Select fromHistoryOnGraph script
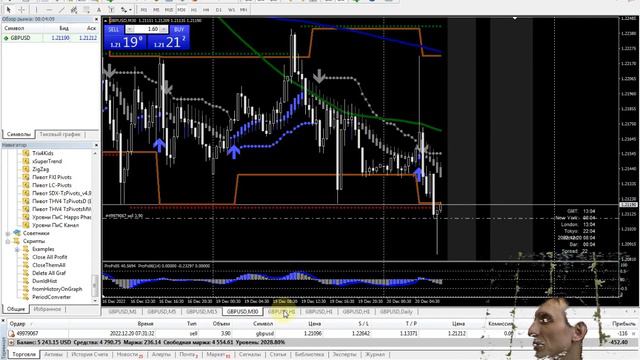This screenshot has width=640, height=360. pyautogui.click(x=57, y=289)
